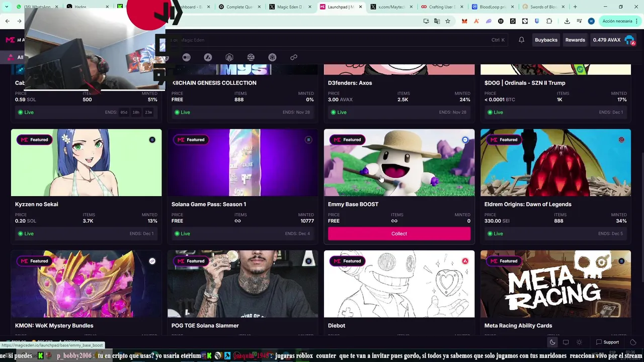
Task: Click the D3fenders: Axos title
Action: coord(350,83)
